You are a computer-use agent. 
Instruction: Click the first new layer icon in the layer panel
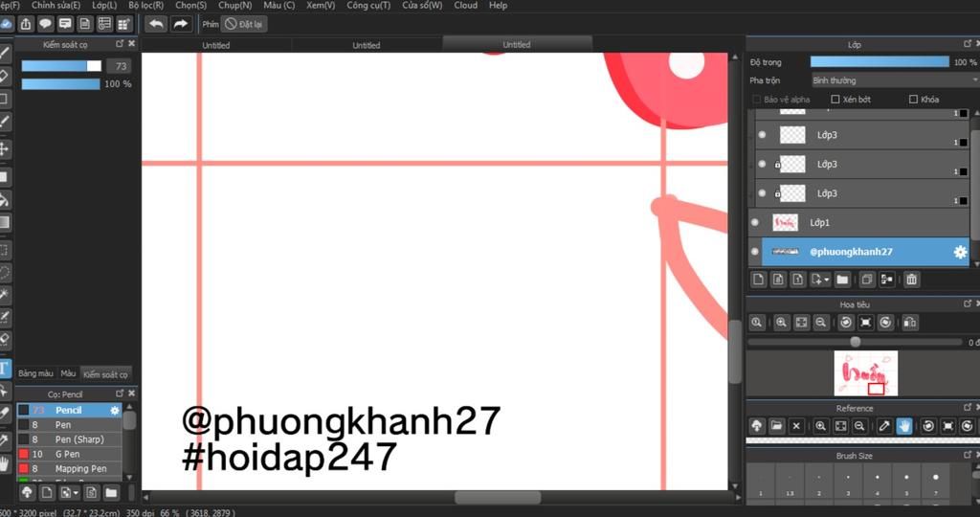click(x=758, y=280)
